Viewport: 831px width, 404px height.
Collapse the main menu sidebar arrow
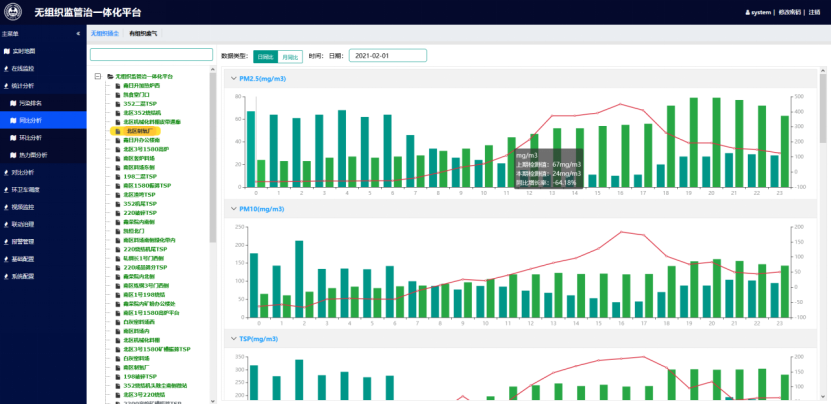78,34
